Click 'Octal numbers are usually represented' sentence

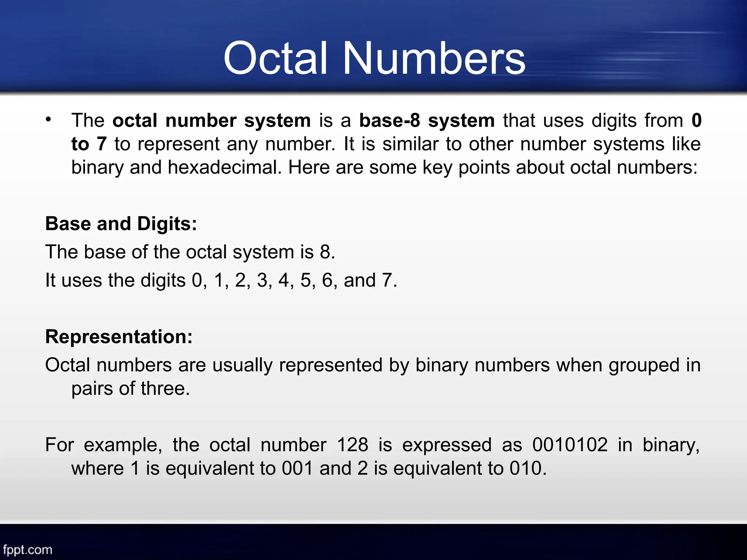pyautogui.click(x=213, y=365)
